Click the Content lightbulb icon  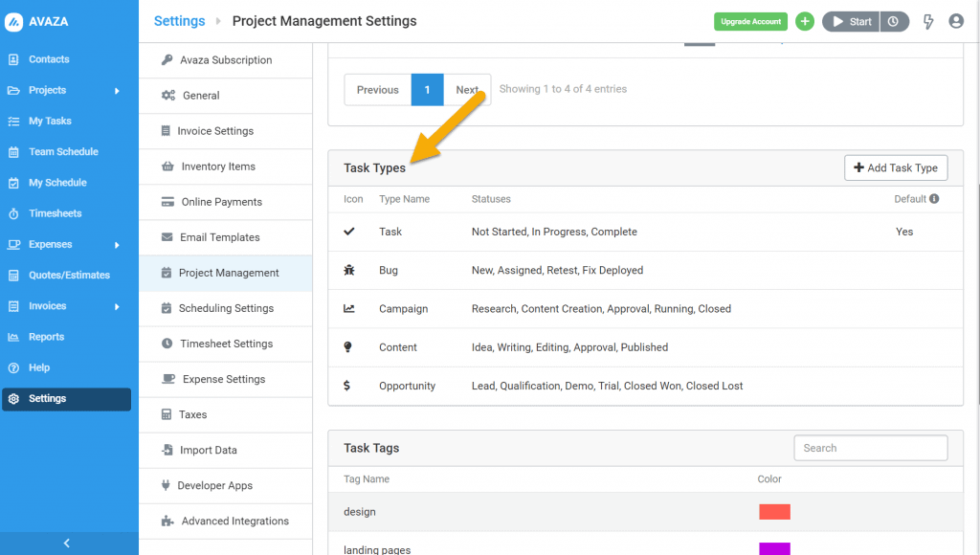click(348, 347)
